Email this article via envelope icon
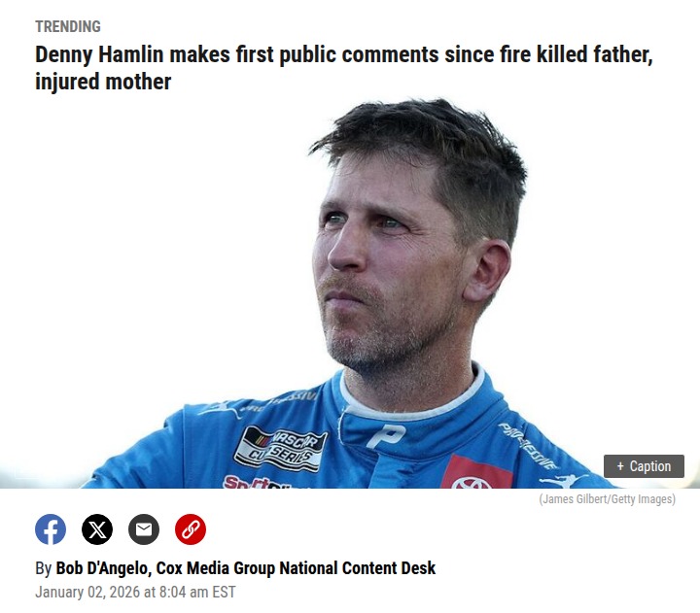This screenshot has height=613, width=700. click(x=144, y=529)
